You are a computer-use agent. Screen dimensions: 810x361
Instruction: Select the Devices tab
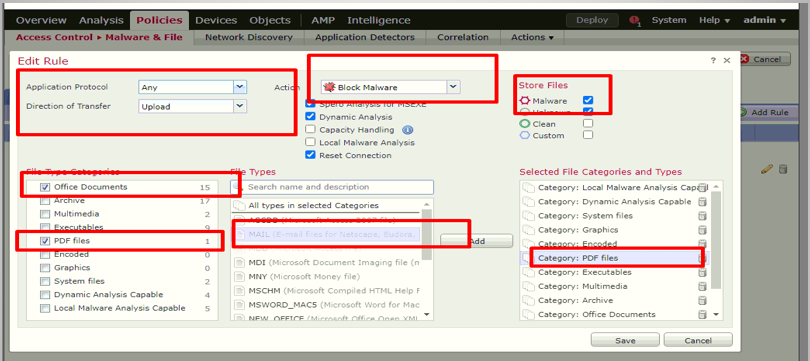coord(216,20)
